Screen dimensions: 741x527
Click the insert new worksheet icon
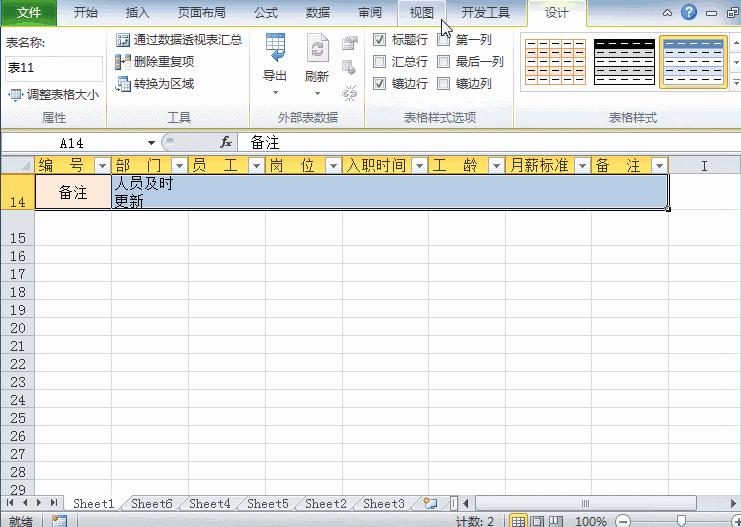(430, 504)
